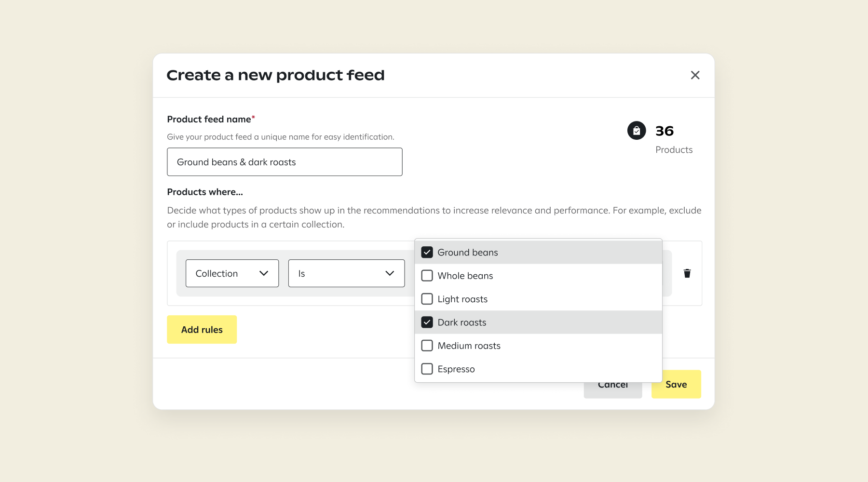Select Medium roasts option label

[469, 346]
